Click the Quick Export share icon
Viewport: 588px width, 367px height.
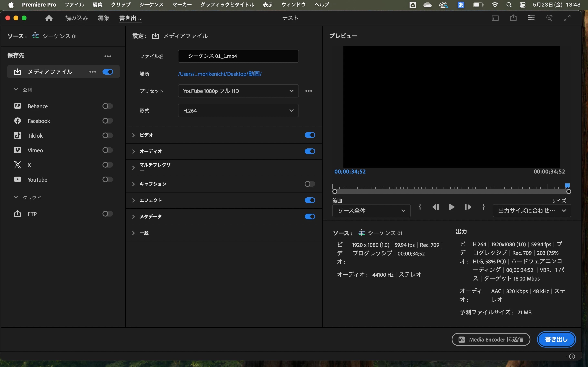click(x=513, y=18)
